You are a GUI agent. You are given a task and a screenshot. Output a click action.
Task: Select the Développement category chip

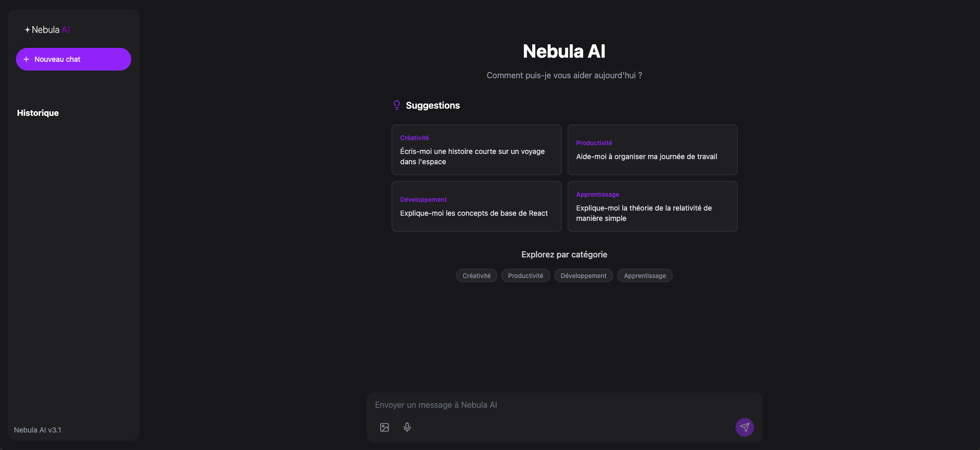pos(583,275)
